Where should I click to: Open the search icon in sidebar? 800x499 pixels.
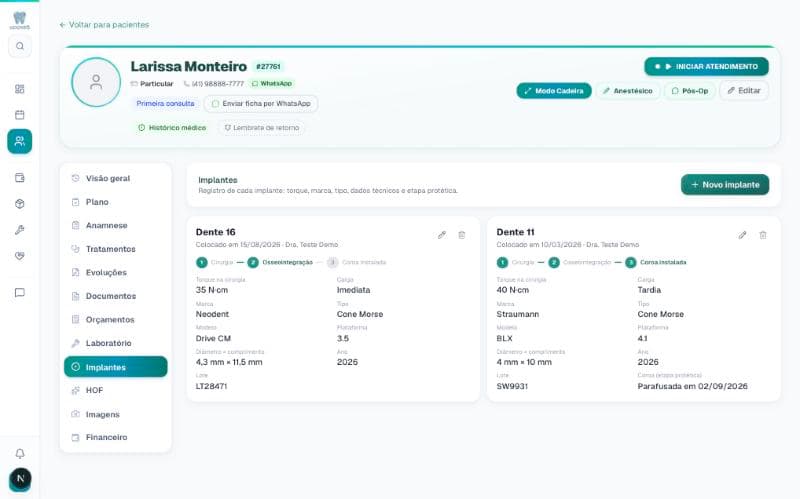point(20,46)
